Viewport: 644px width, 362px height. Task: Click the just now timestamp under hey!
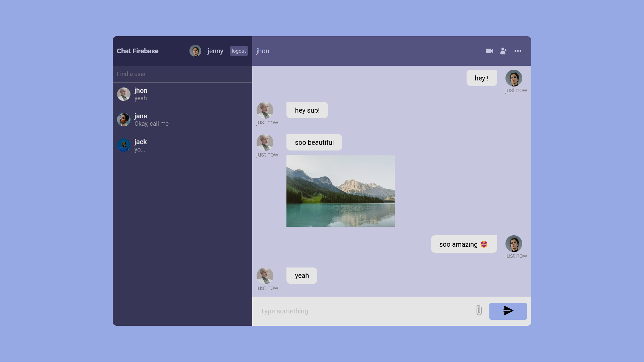[x=516, y=90]
